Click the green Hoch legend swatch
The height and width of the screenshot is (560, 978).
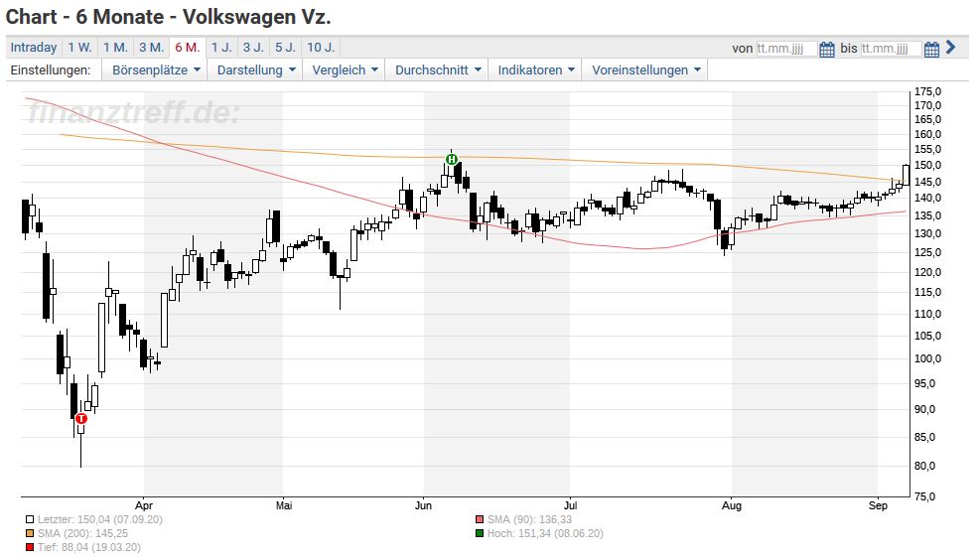tap(480, 533)
